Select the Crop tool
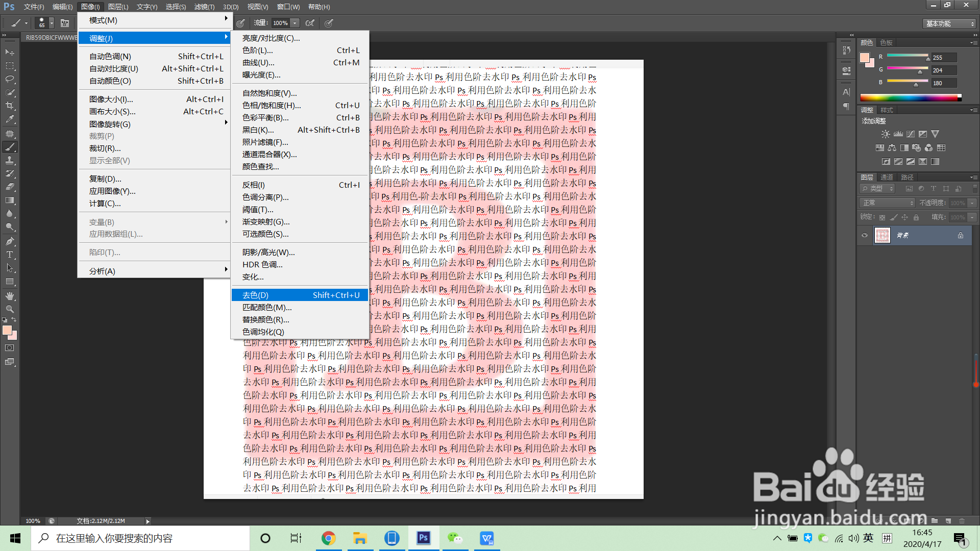 10,106
